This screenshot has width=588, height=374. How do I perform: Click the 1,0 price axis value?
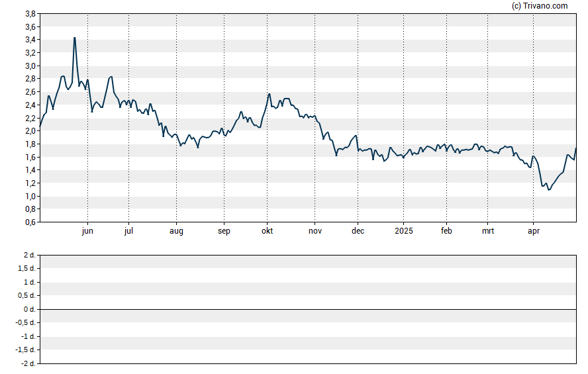(x=30, y=197)
